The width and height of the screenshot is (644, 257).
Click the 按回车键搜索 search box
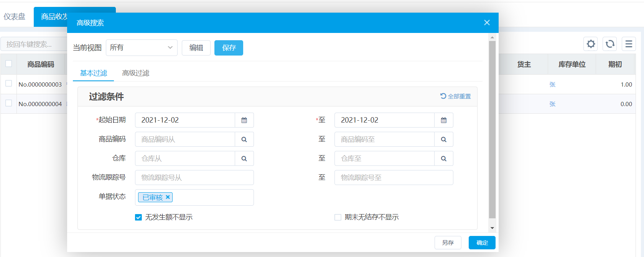[34, 44]
